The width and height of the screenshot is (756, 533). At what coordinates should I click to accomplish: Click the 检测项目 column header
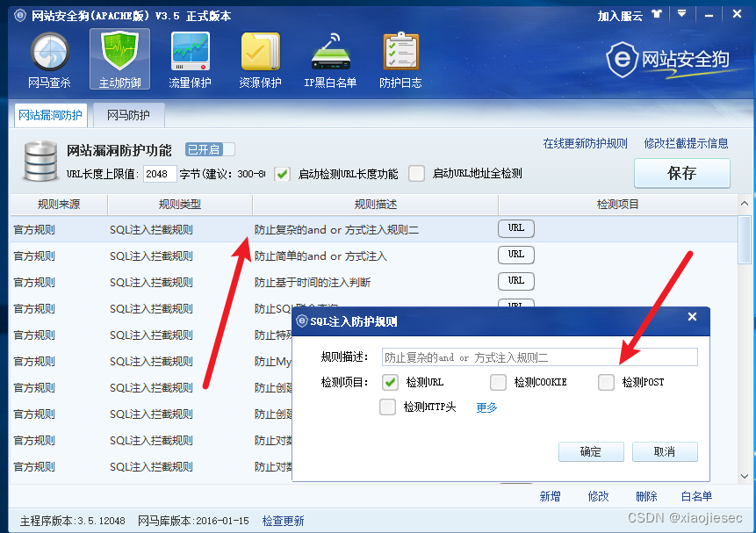(x=617, y=205)
